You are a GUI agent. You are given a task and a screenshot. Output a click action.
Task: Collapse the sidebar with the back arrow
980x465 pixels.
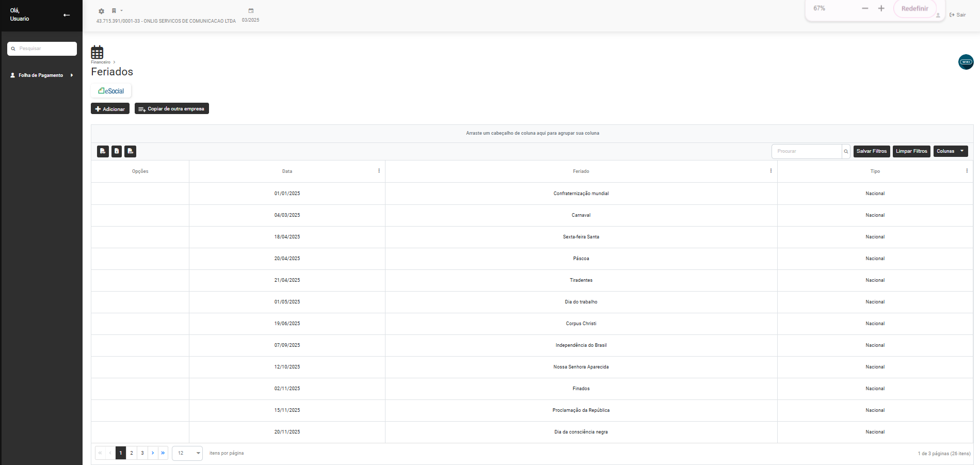coord(67,15)
